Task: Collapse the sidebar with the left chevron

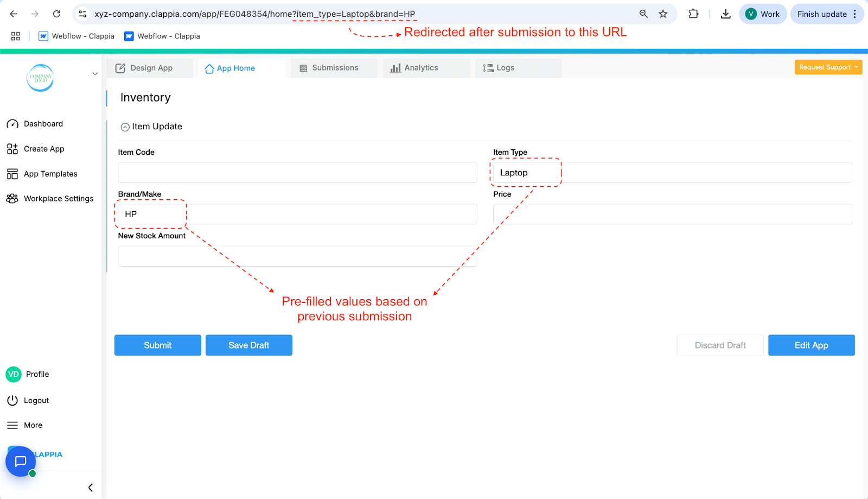Action: coord(91,488)
